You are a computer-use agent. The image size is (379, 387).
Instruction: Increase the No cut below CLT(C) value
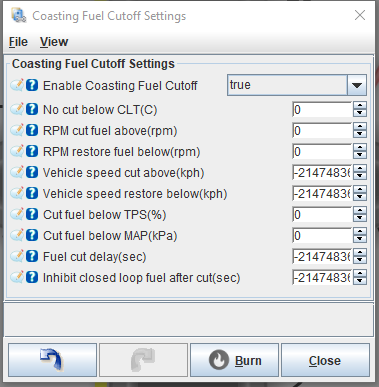(x=360, y=106)
